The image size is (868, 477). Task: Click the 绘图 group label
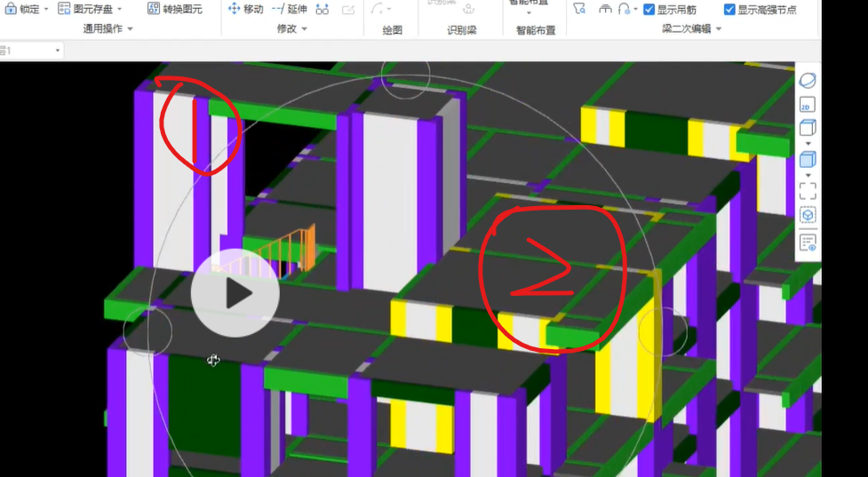393,30
